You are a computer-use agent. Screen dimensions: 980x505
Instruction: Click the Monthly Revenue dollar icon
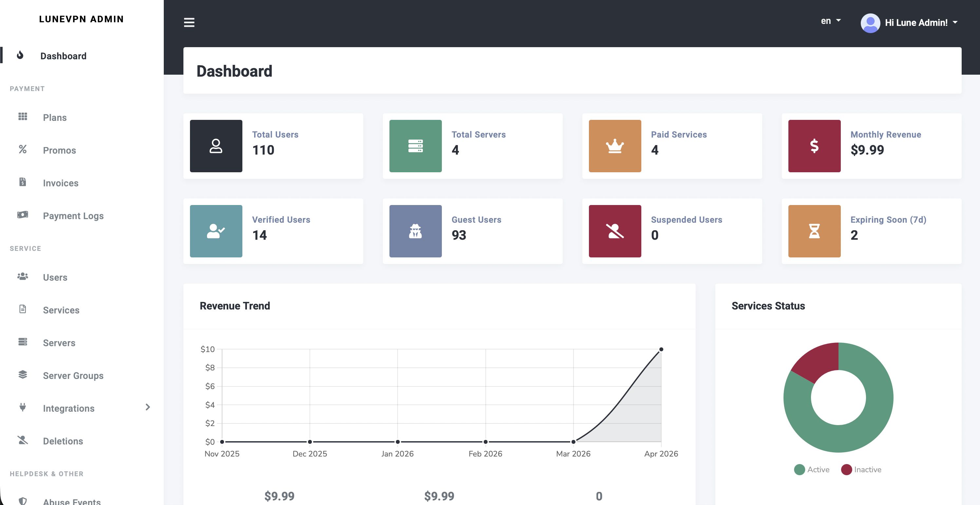[x=814, y=146]
